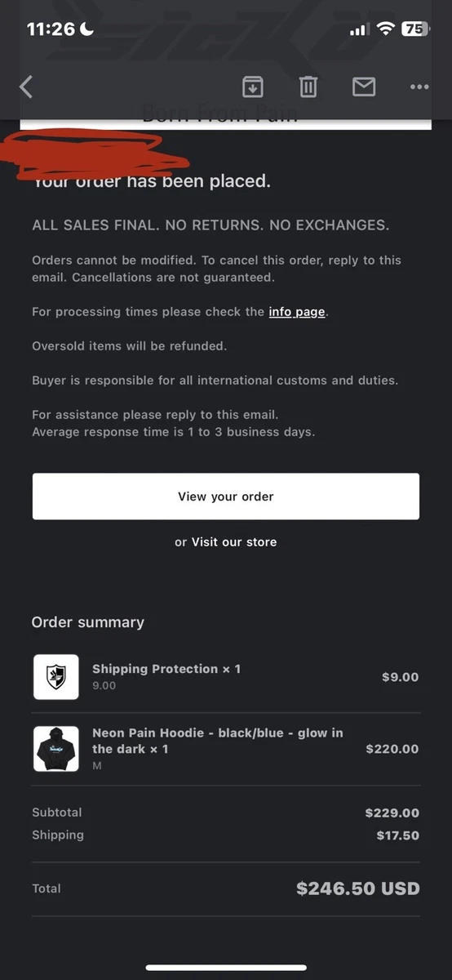Delete email using the trash icon
The image size is (452, 980).
point(308,87)
